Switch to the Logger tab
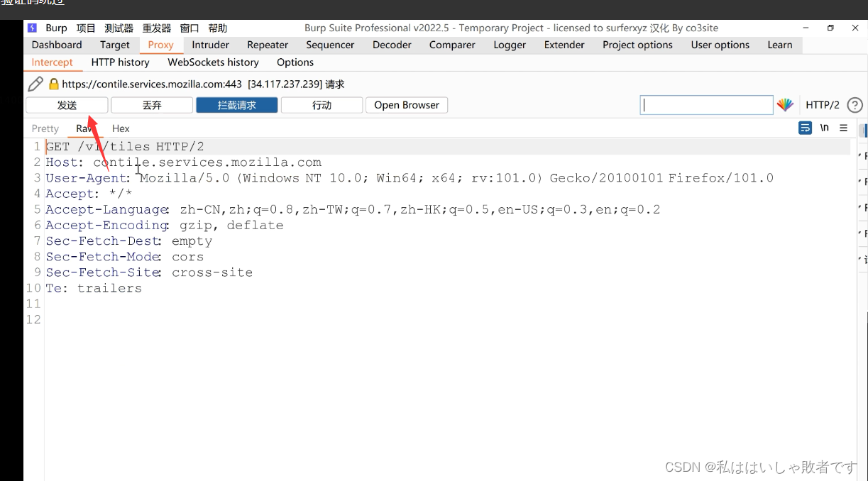This screenshot has height=481, width=868. point(510,45)
